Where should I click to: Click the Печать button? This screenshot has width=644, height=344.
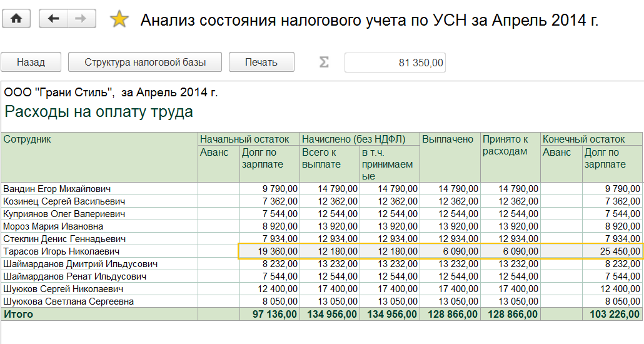pyautogui.click(x=261, y=62)
